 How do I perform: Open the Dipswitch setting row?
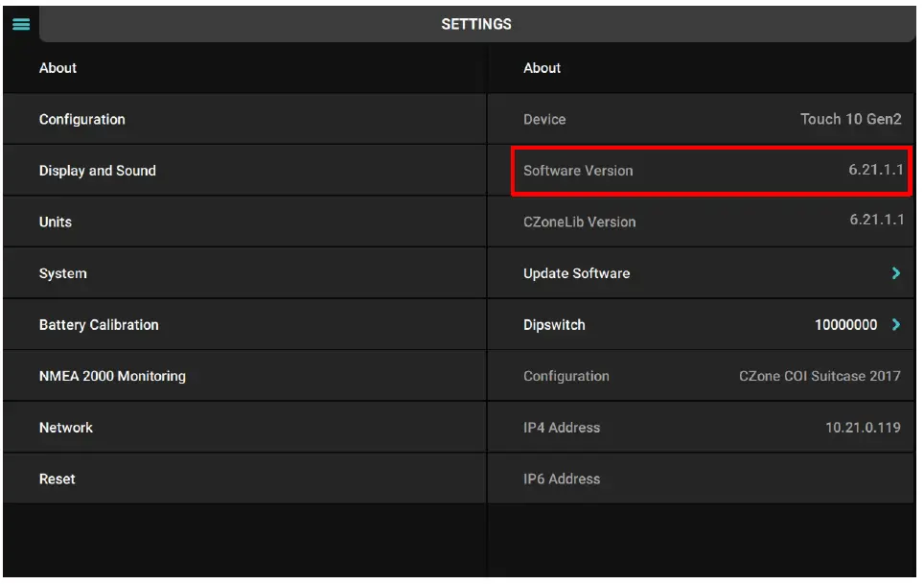point(671,325)
